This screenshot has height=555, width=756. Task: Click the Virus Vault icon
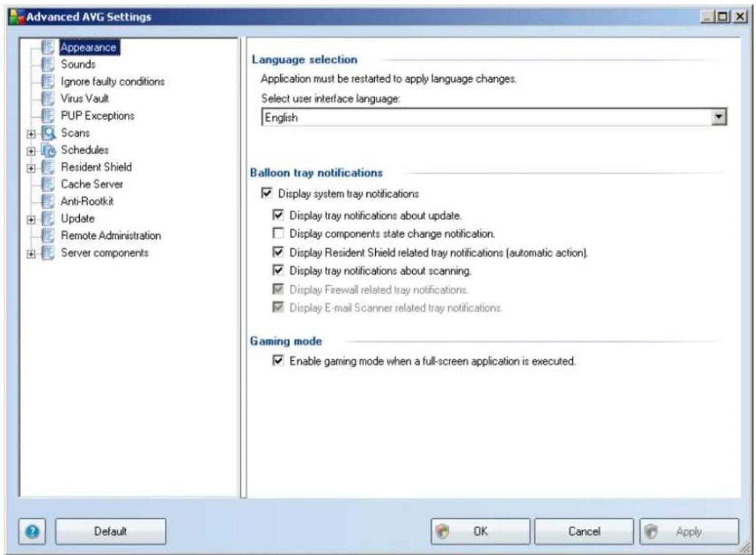coord(48,98)
